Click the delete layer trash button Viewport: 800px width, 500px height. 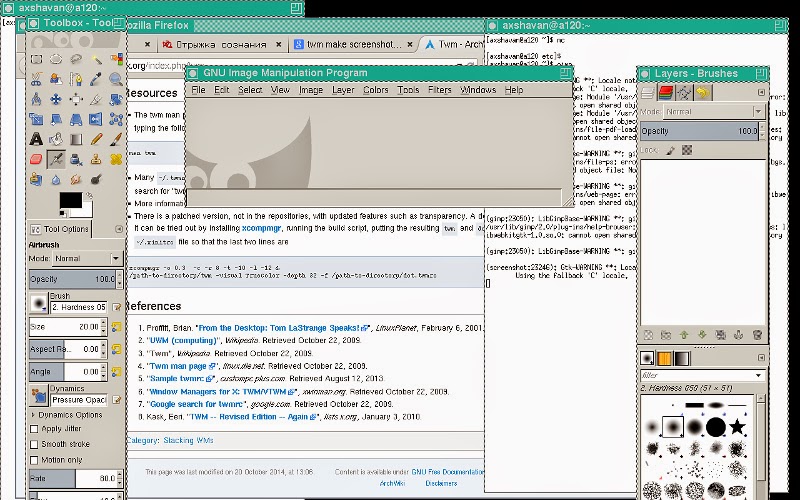pyautogui.click(x=758, y=335)
